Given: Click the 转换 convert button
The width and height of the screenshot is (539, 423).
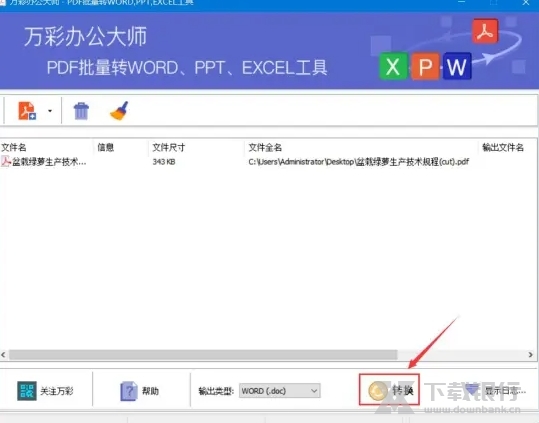Looking at the screenshot, I should pos(389,390).
